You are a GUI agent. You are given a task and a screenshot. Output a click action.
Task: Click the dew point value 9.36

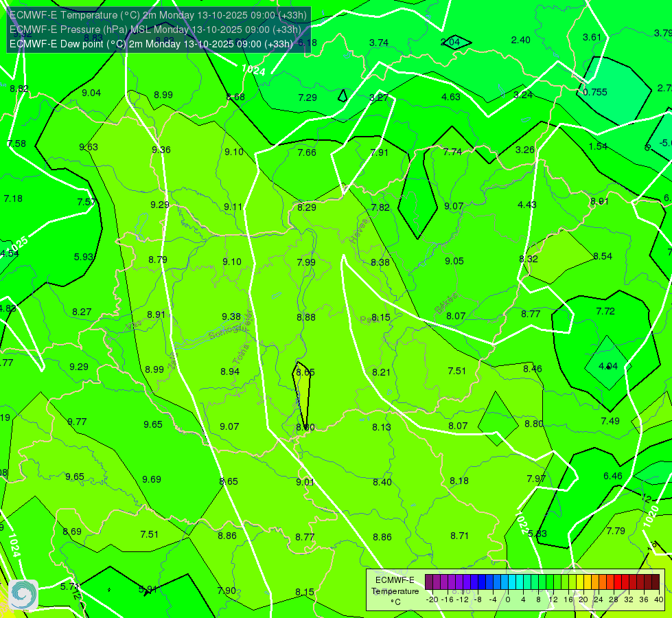tap(161, 150)
